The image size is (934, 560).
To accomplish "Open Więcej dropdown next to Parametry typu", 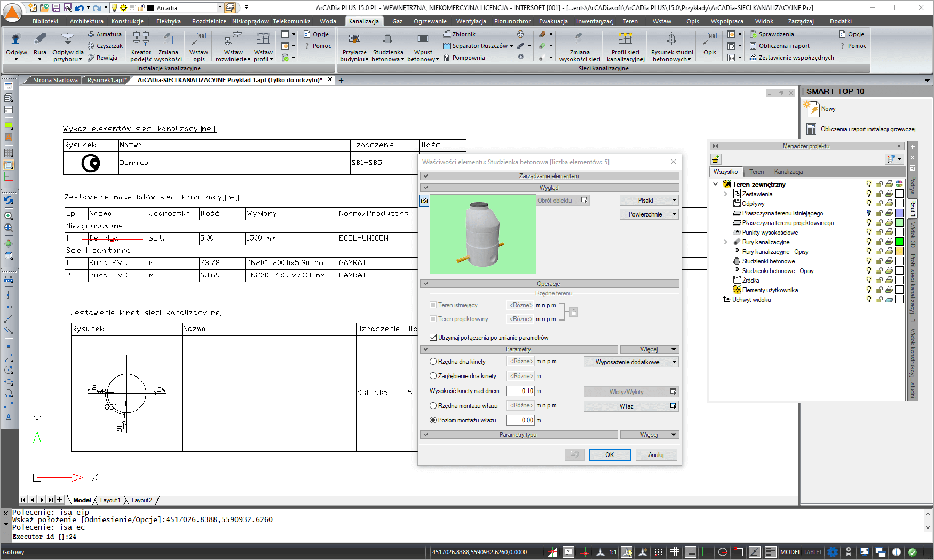I will point(650,435).
